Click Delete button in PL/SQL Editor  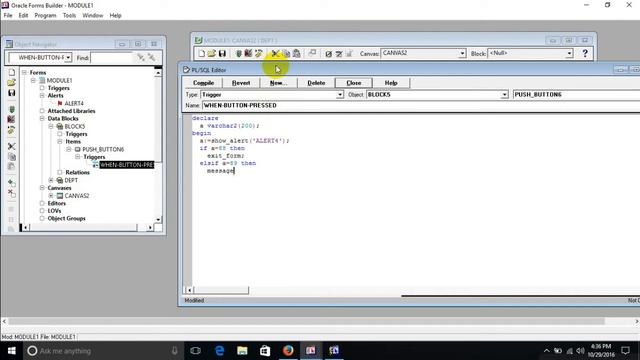click(x=316, y=83)
